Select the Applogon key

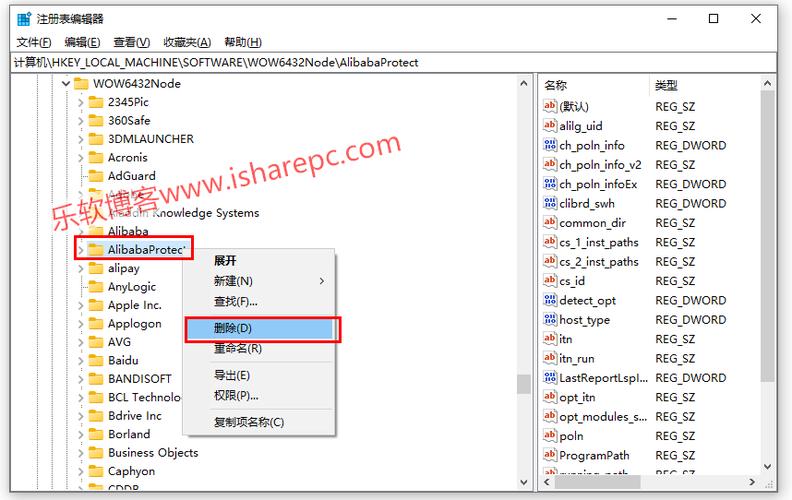coord(135,324)
